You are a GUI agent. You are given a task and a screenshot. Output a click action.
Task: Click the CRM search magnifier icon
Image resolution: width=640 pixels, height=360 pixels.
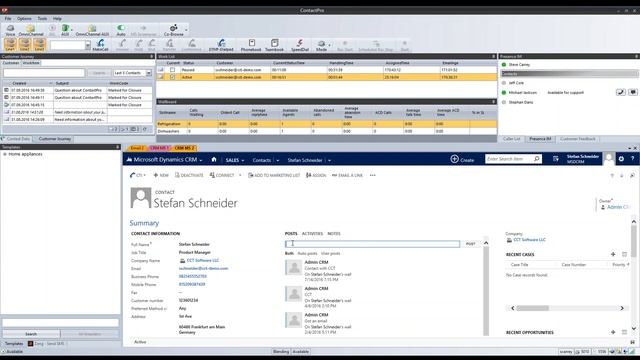[x=536, y=159]
